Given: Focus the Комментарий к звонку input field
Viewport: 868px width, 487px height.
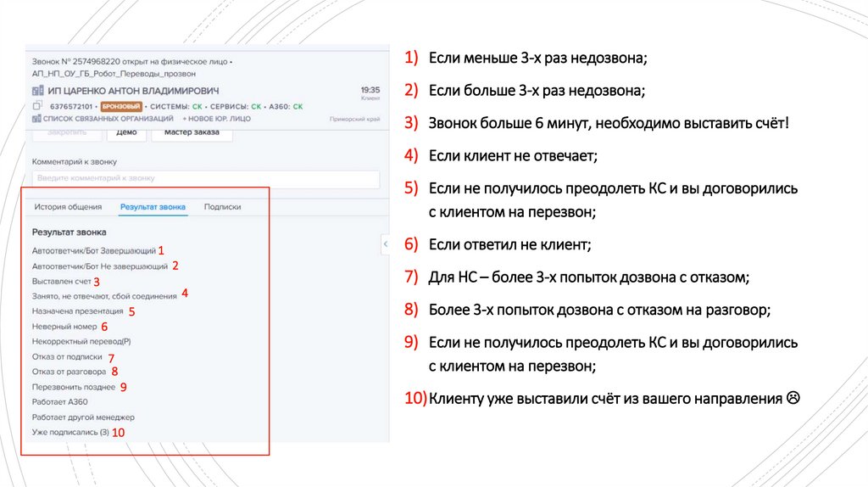Looking at the screenshot, I should (x=206, y=178).
